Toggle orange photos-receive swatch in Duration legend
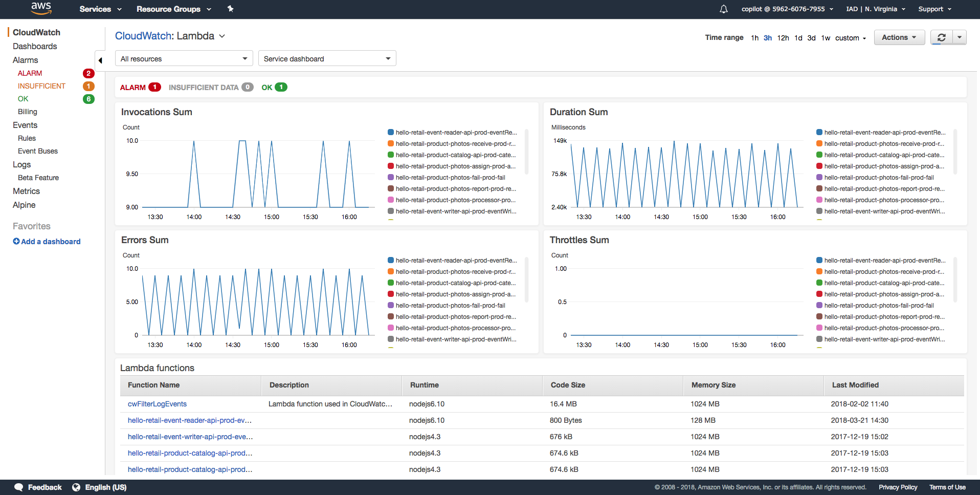 click(x=819, y=143)
